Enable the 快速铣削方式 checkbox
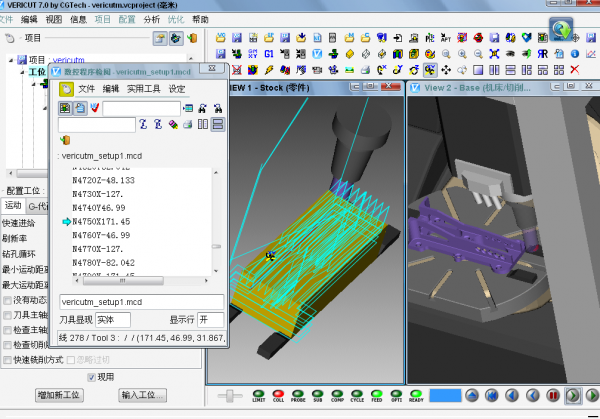The image size is (600, 419). click(x=8, y=359)
